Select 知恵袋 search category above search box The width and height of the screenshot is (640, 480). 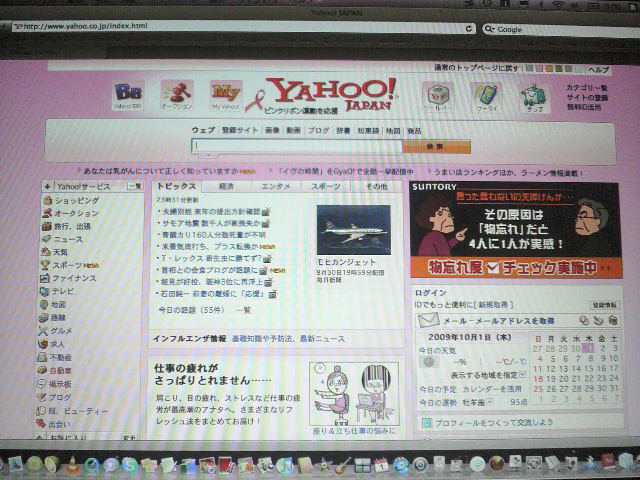click(x=368, y=131)
